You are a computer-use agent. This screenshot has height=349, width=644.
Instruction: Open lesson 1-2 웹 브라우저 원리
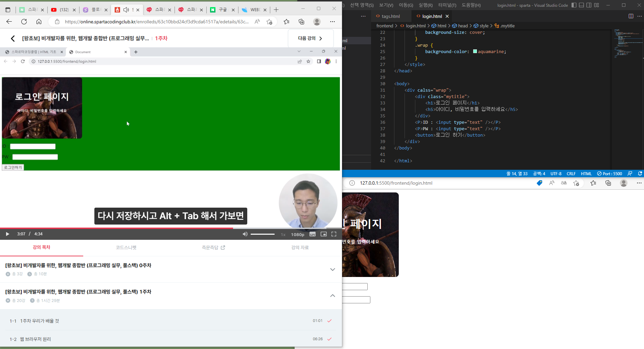pyautogui.click(x=171, y=339)
